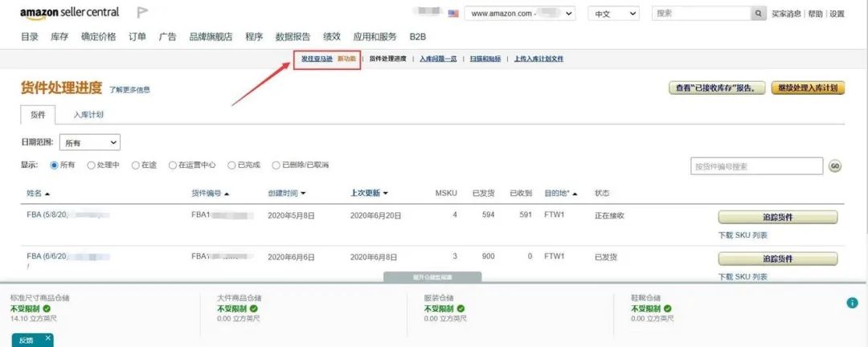
Task: Click the magnifier search button
Action: (x=758, y=14)
